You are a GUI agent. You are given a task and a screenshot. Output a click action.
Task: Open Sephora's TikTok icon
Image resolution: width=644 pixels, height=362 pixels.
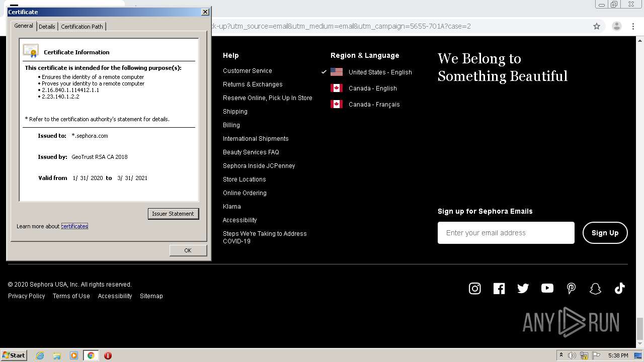point(619,288)
